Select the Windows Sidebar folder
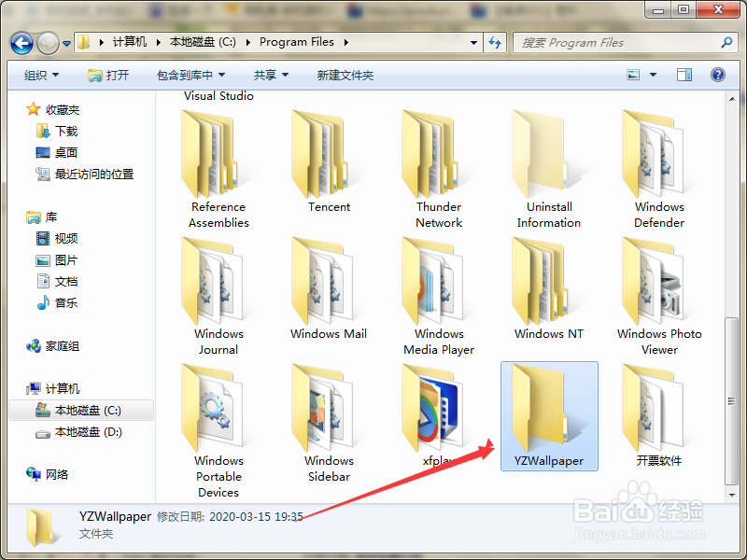747x560 pixels. coord(330,424)
